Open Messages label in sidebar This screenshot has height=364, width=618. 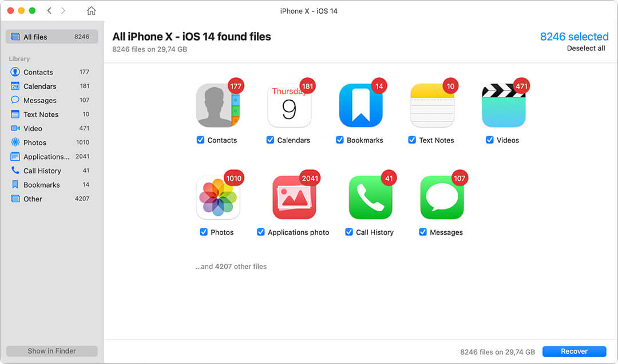pos(40,100)
